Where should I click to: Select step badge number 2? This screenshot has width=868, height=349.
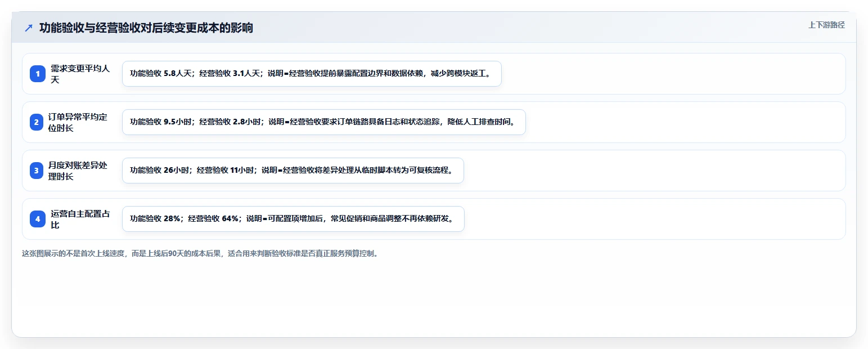tap(37, 122)
